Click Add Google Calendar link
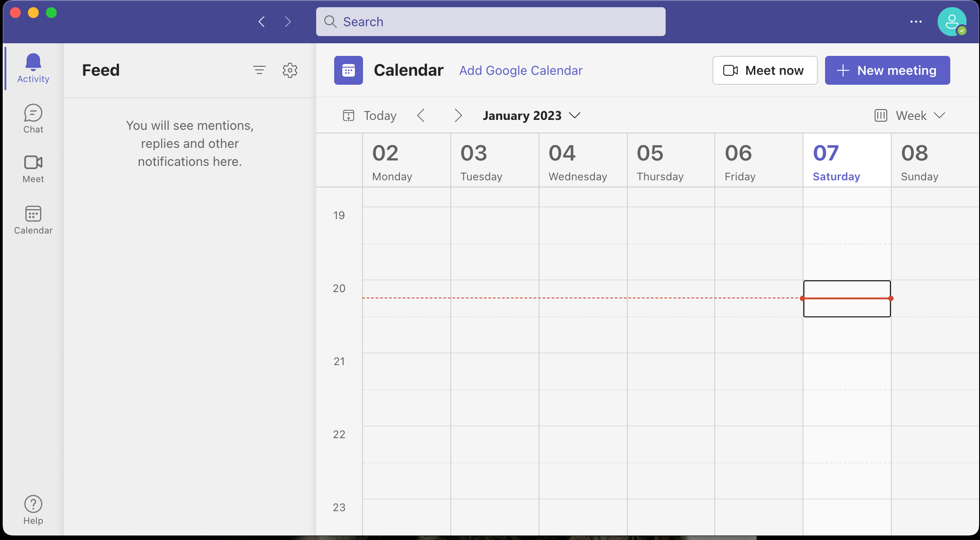 521,70
